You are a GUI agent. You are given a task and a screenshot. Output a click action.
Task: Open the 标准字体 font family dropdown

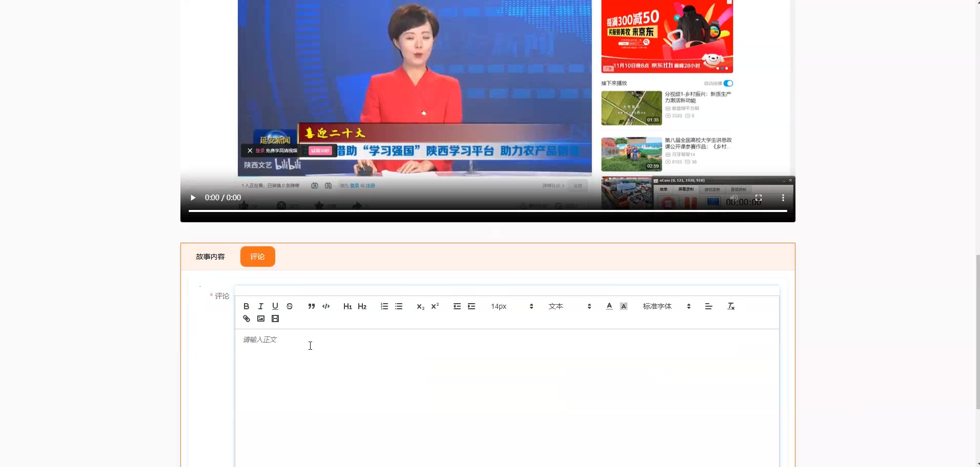coord(667,306)
